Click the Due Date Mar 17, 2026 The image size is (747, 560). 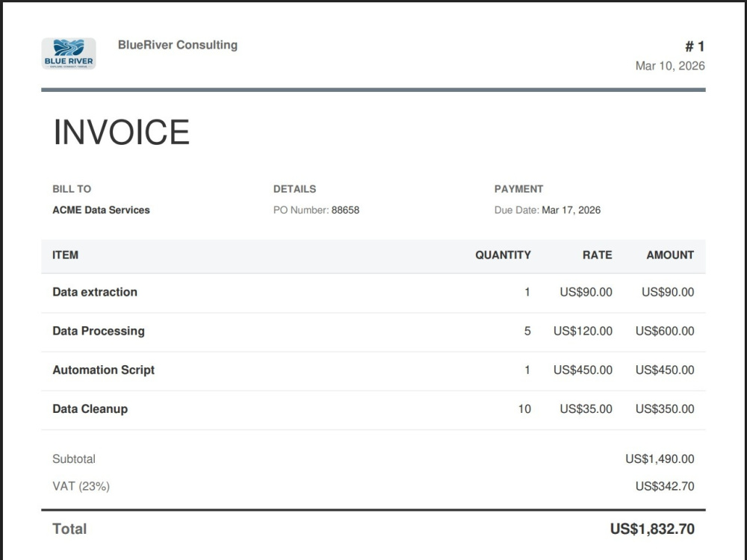click(x=571, y=210)
